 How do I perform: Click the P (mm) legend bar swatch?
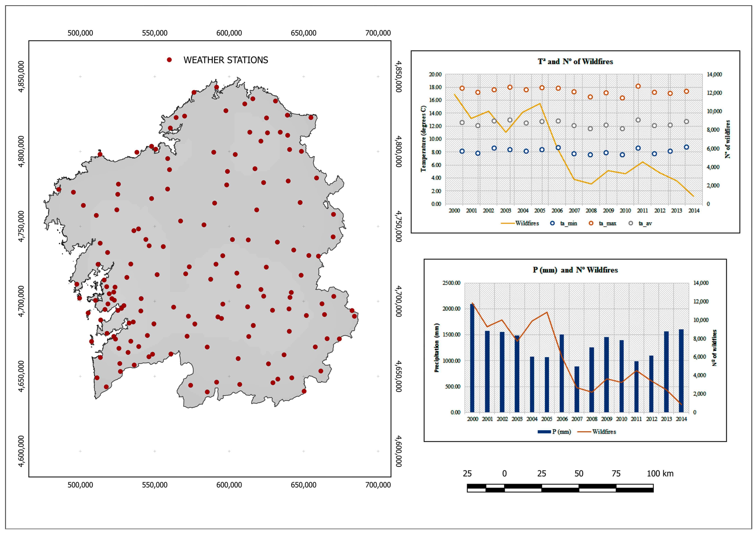coord(544,432)
